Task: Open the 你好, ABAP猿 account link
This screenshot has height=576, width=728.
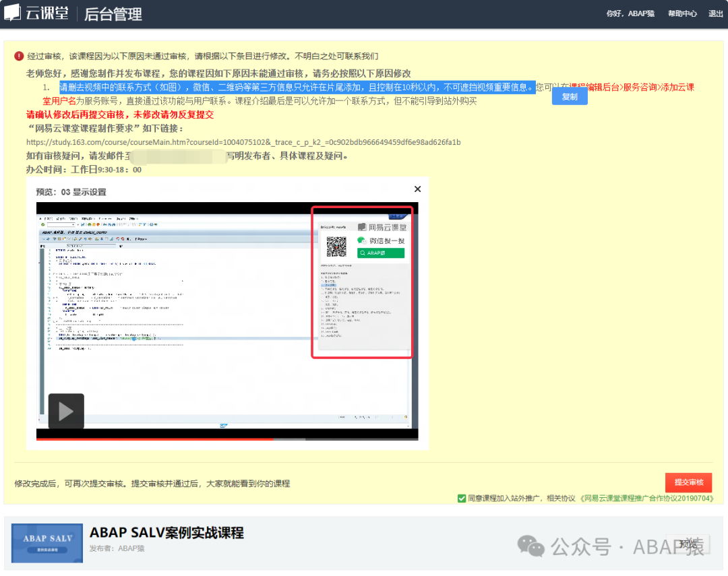Action: 630,13
